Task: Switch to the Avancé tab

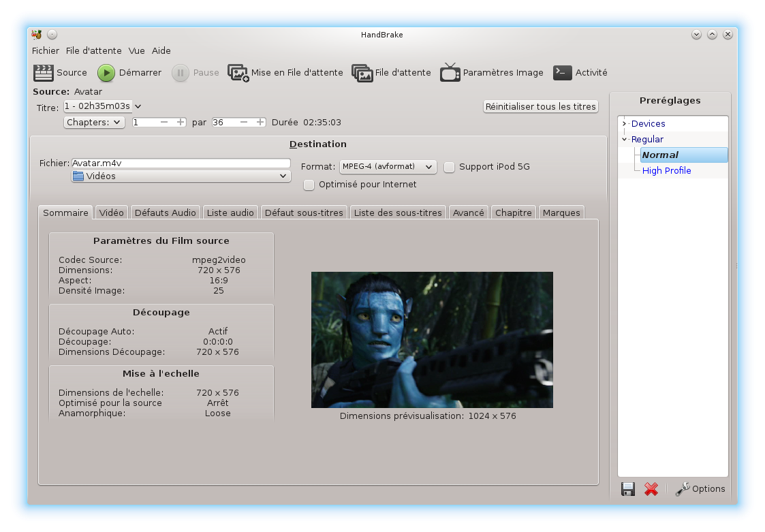Action: pos(469,213)
